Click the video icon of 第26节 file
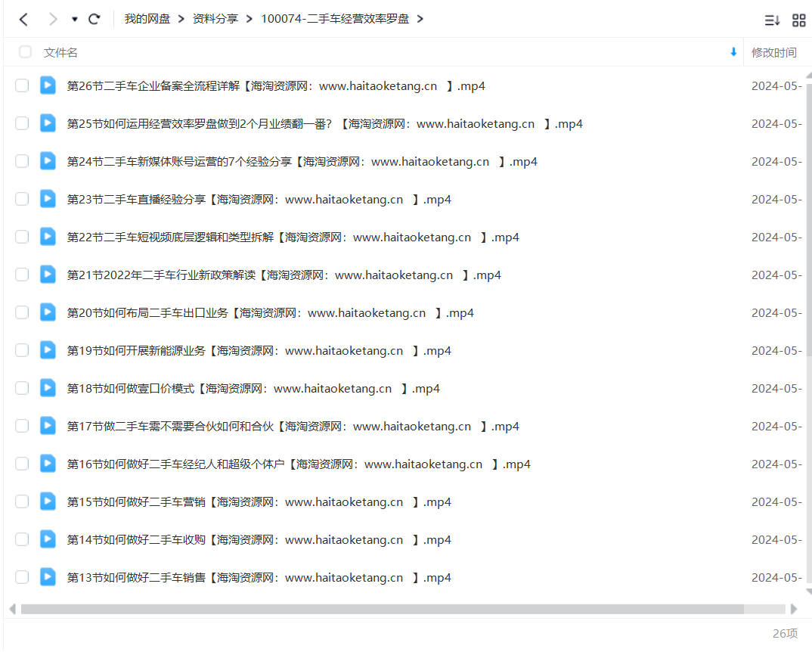812x652 pixels. pyautogui.click(x=48, y=85)
